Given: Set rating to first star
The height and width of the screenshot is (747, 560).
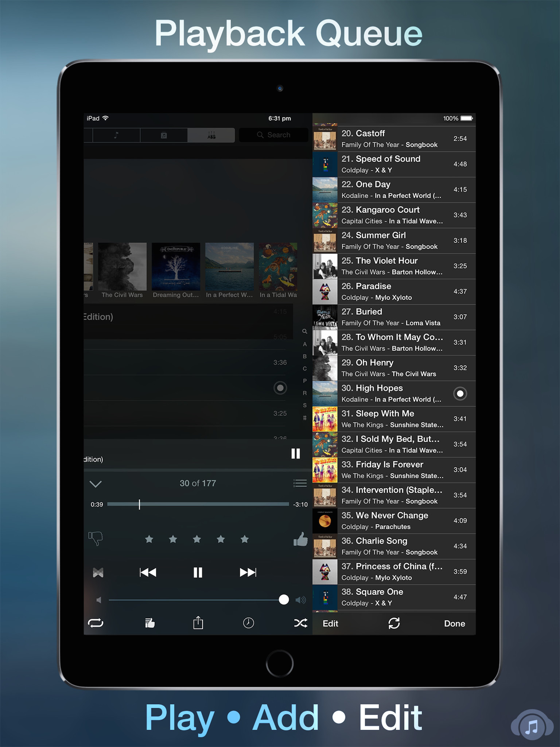Looking at the screenshot, I should 149,539.
